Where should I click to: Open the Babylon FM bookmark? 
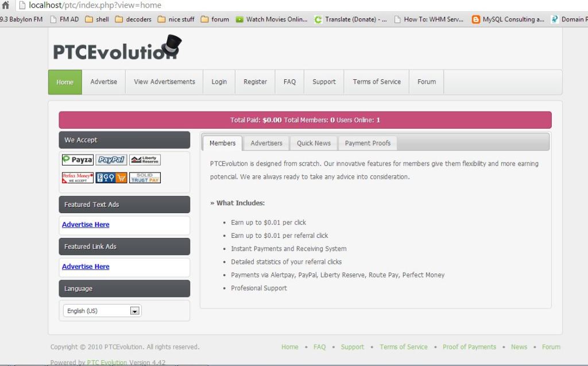pyautogui.click(x=21, y=19)
